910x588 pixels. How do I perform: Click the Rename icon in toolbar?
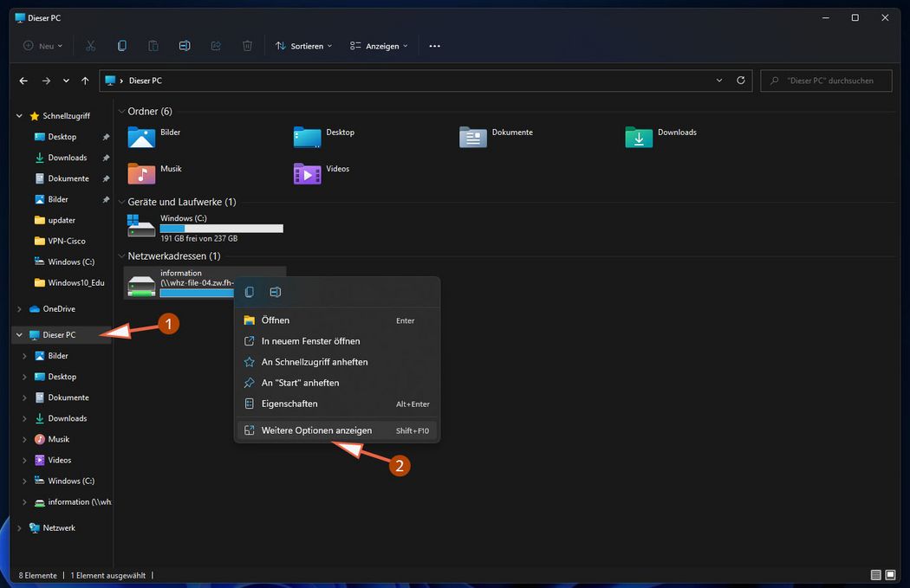[x=185, y=46]
